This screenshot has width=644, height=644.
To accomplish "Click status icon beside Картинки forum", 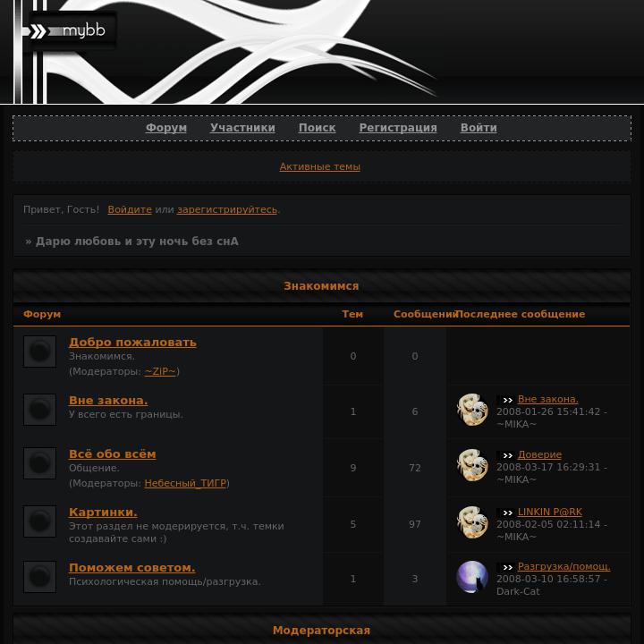I will 40,521.
